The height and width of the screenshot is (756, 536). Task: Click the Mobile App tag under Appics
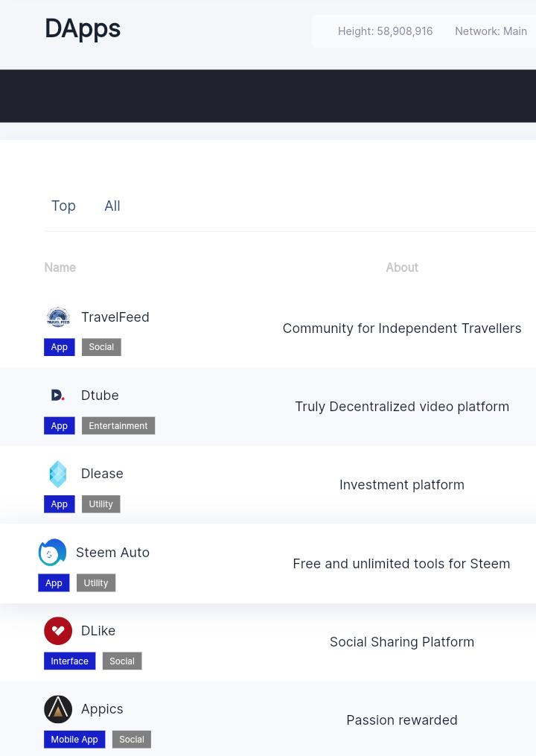coord(74,740)
